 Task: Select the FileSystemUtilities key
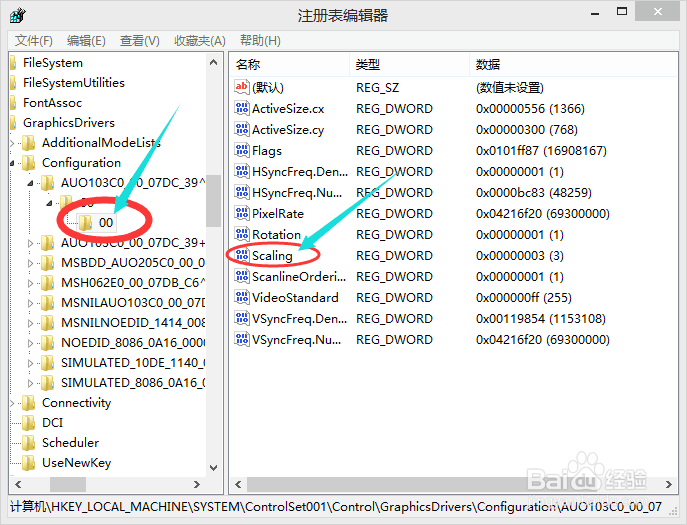coord(74,82)
